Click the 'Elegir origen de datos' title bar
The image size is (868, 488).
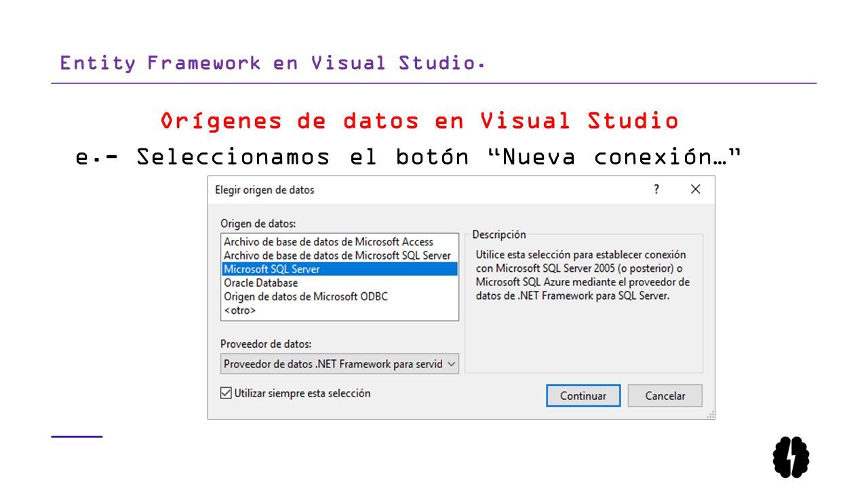coord(461,190)
